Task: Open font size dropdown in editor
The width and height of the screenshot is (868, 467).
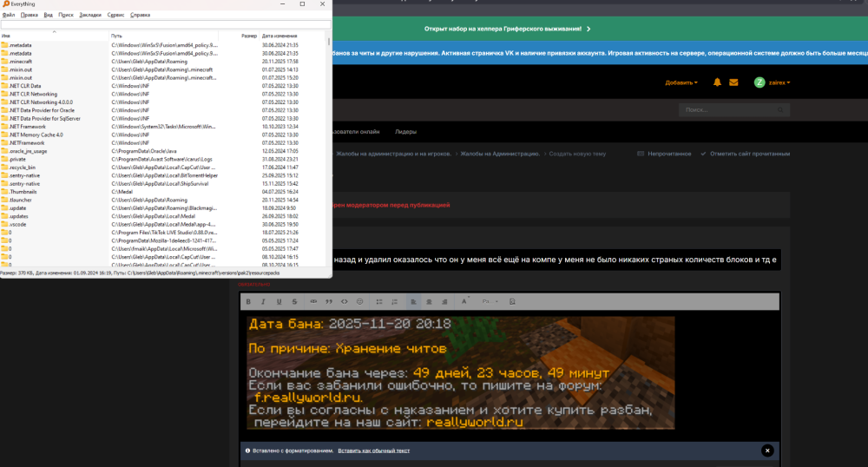Action: pyautogui.click(x=490, y=301)
